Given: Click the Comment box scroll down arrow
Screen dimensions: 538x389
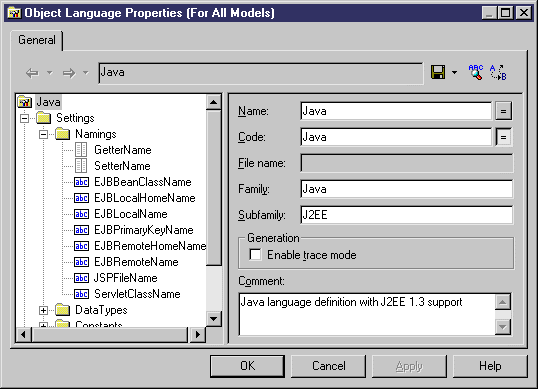Looking at the screenshot, I should [x=503, y=327].
